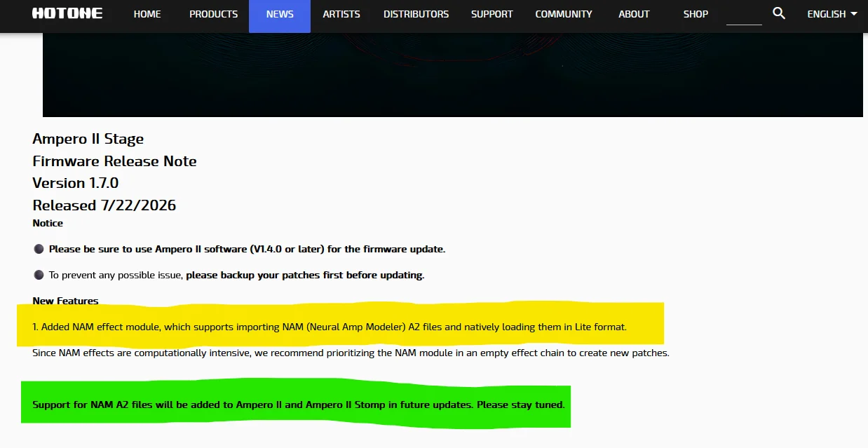Click the Ampero II software V1.4.0 notice
The width and height of the screenshot is (868, 448).
click(247, 249)
